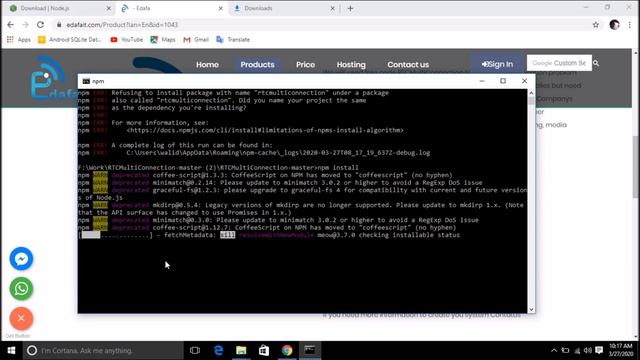The height and width of the screenshot is (360, 640).
Task: Click the npm console scroll up arrow
Action: click(531, 93)
